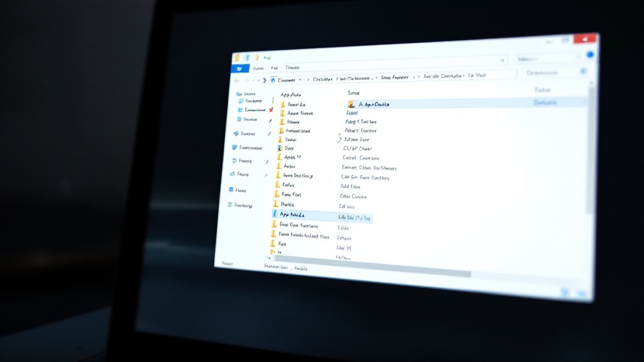The width and height of the screenshot is (644, 362).
Task: Select the highlighted item at the top of the right pane
Action: click(x=467, y=104)
